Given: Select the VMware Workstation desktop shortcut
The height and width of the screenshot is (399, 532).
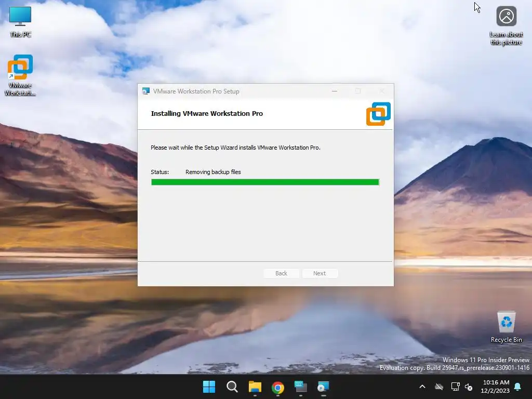Looking at the screenshot, I should pyautogui.click(x=20, y=75).
